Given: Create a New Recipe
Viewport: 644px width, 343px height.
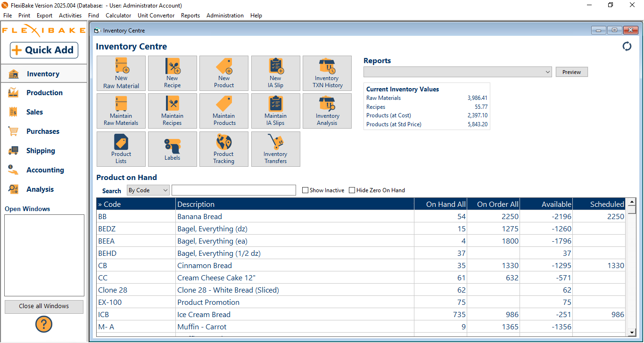Looking at the screenshot, I should (173, 73).
